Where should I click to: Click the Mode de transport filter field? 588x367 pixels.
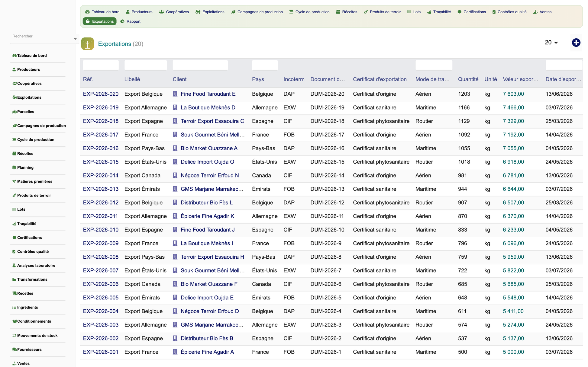coord(434,65)
